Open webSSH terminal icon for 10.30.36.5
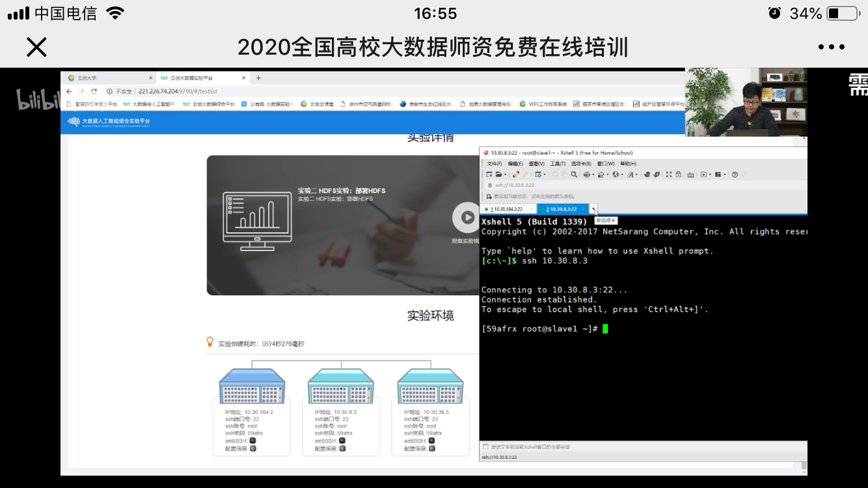This screenshot has height=488, width=868. point(431,441)
